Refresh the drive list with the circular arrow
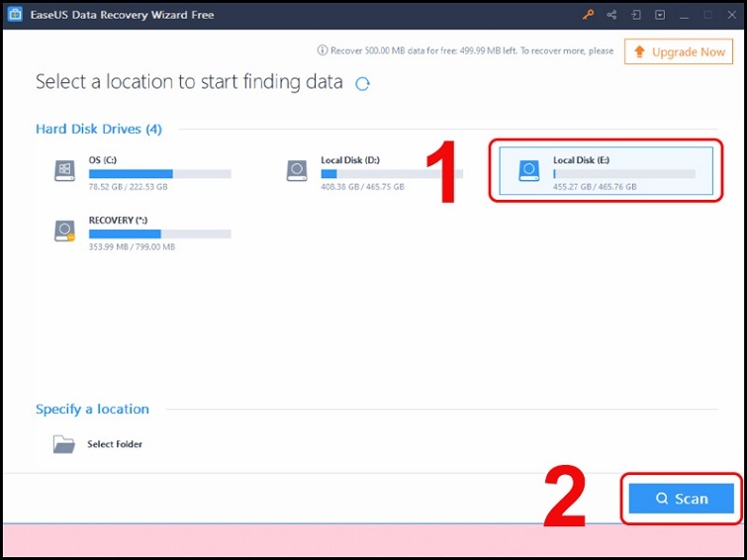 (x=362, y=84)
